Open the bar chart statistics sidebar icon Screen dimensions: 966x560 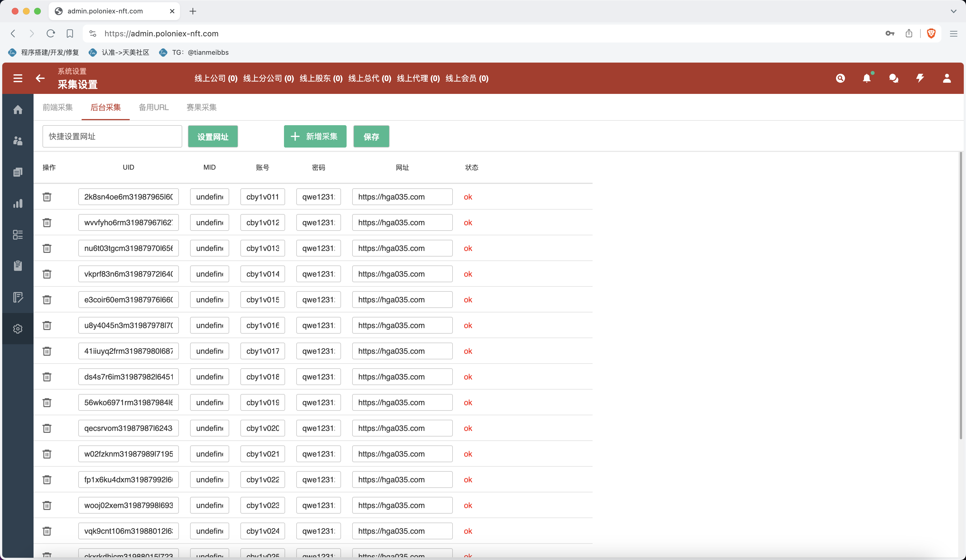coord(18,203)
